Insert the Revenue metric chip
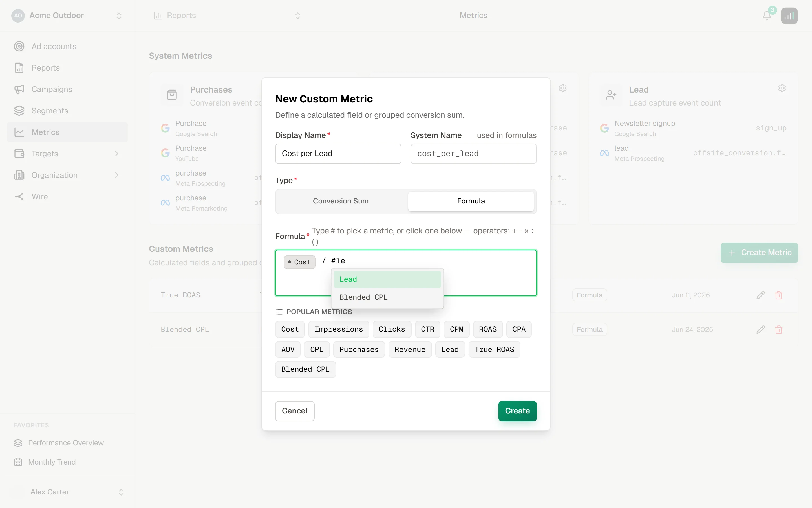812x508 pixels. (x=410, y=349)
